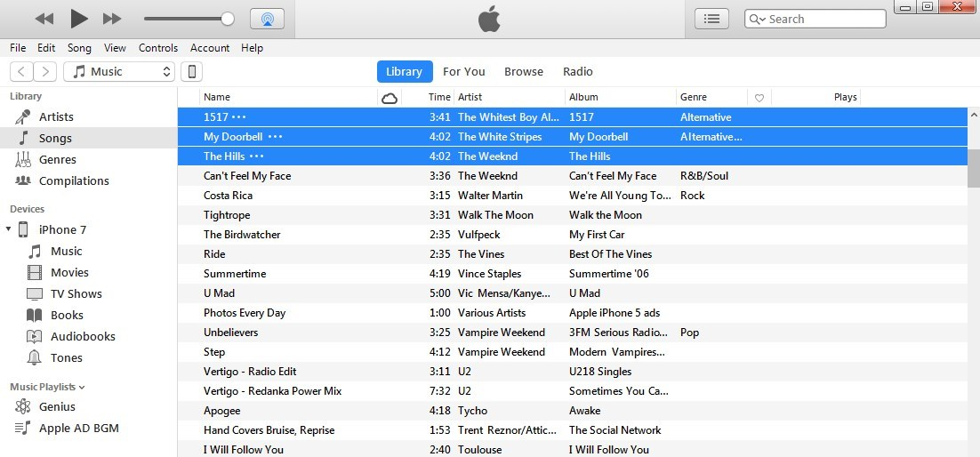Click the fast-forward next track button
Viewport: 980px width, 457px height.
pos(112,19)
